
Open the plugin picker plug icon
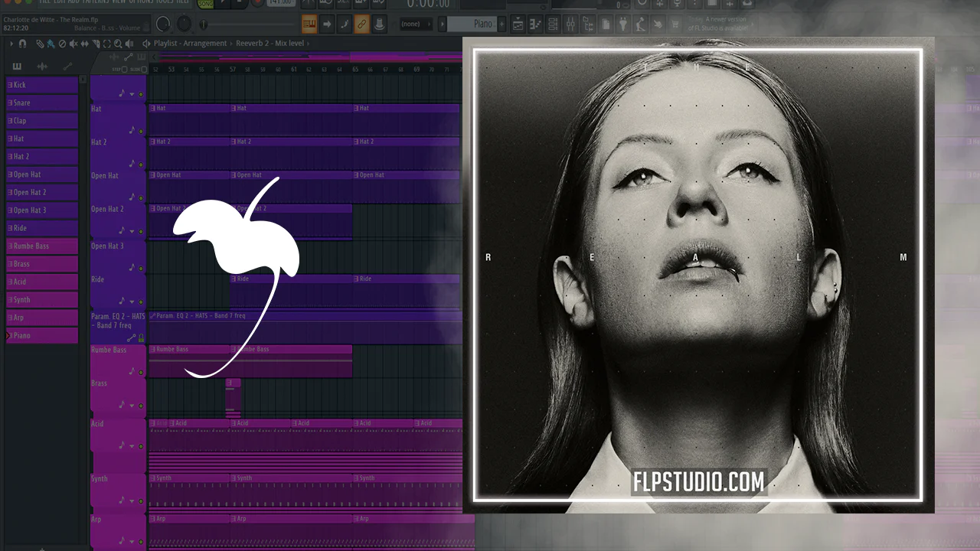coord(623,24)
